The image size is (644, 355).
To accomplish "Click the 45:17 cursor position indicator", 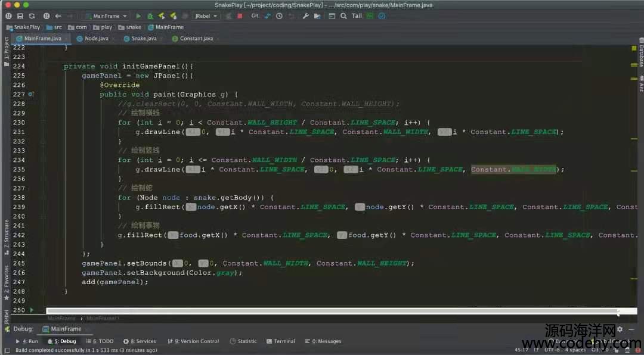I will point(522,350).
